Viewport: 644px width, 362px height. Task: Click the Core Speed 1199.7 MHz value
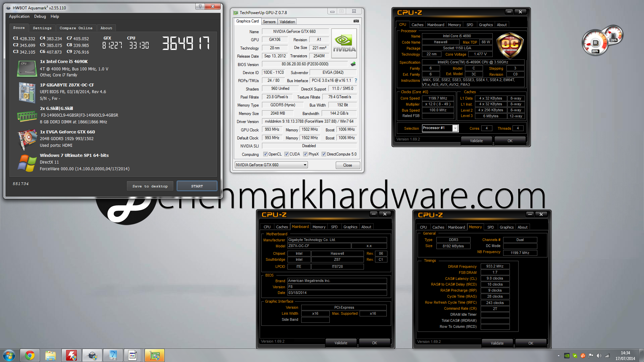coord(438,98)
